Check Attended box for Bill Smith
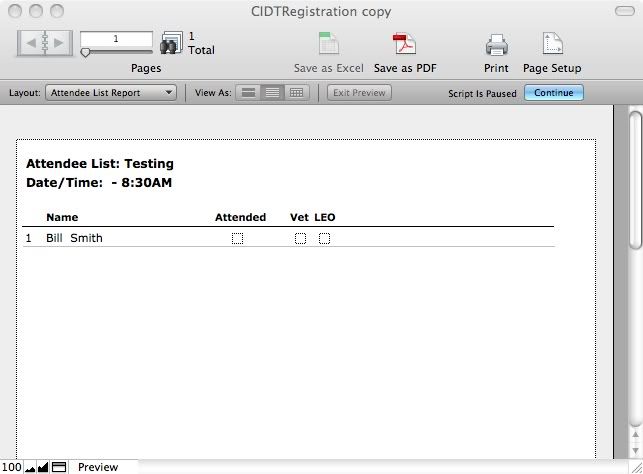This screenshot has width=643, height=474. [x=237, y=238]
